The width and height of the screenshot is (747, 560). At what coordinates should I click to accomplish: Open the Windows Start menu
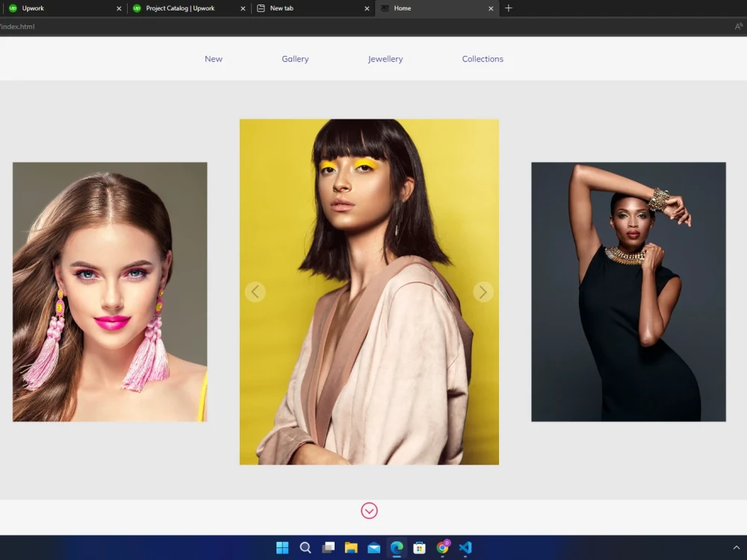tap(282, 547)
